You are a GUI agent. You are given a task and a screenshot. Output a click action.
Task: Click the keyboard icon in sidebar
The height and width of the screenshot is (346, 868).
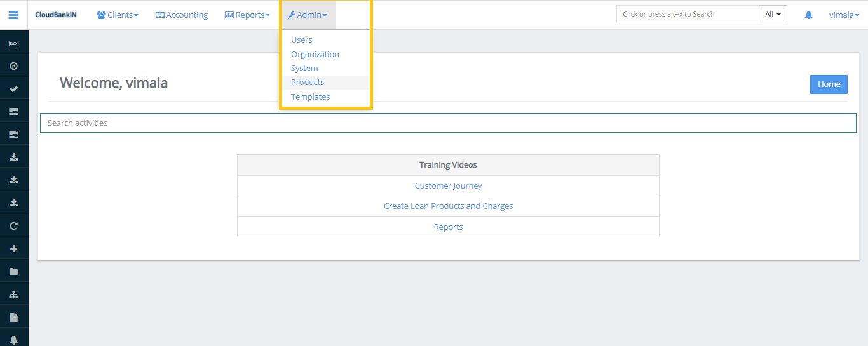(x=13, y=43)
